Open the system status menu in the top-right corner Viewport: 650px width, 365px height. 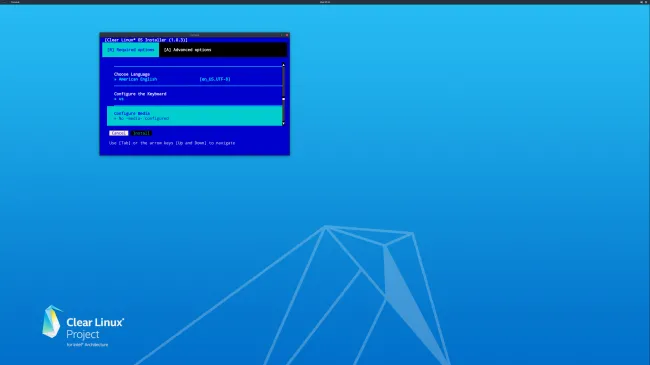tap(644, 2)
